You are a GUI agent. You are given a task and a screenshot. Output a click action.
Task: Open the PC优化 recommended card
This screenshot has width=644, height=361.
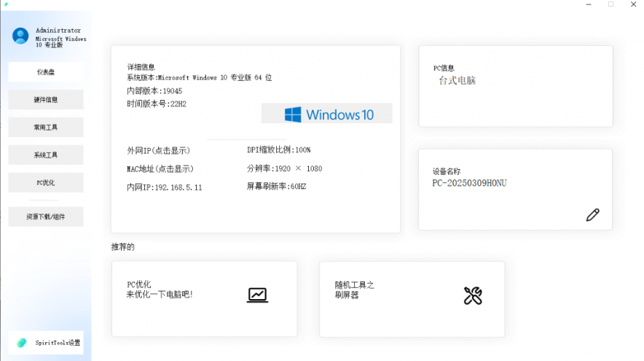(204, 299)
